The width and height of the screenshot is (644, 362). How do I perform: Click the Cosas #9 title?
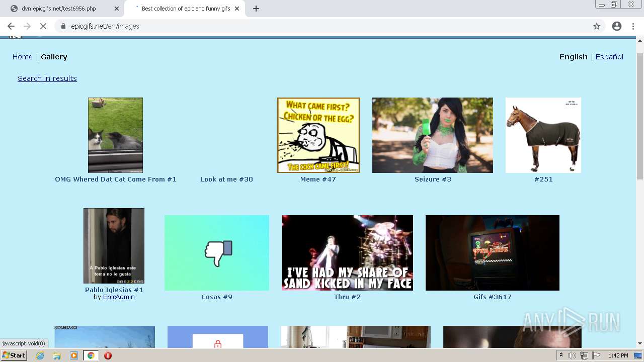pyautogui.click(x=217, y=297)
